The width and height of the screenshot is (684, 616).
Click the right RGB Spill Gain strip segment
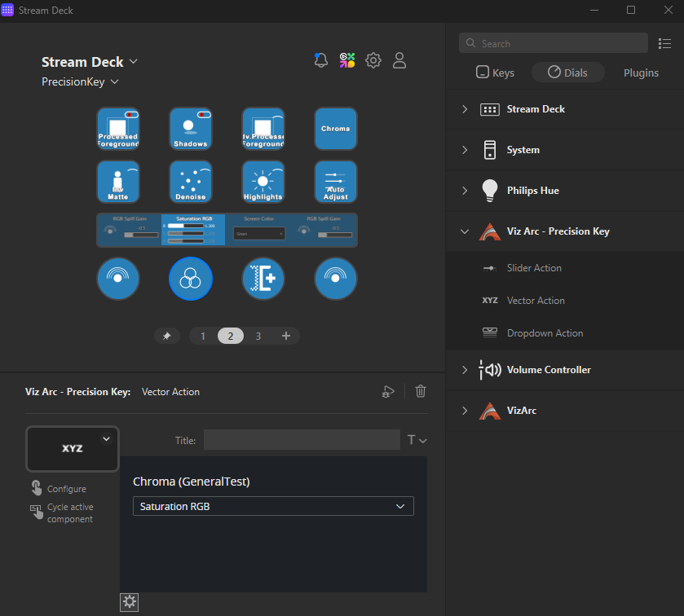(324, 230)
